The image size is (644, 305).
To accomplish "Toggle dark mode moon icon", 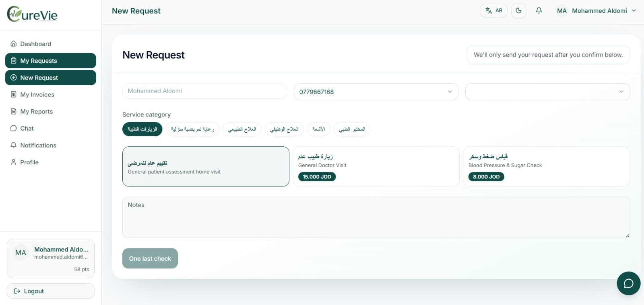I will pos(518,11).
